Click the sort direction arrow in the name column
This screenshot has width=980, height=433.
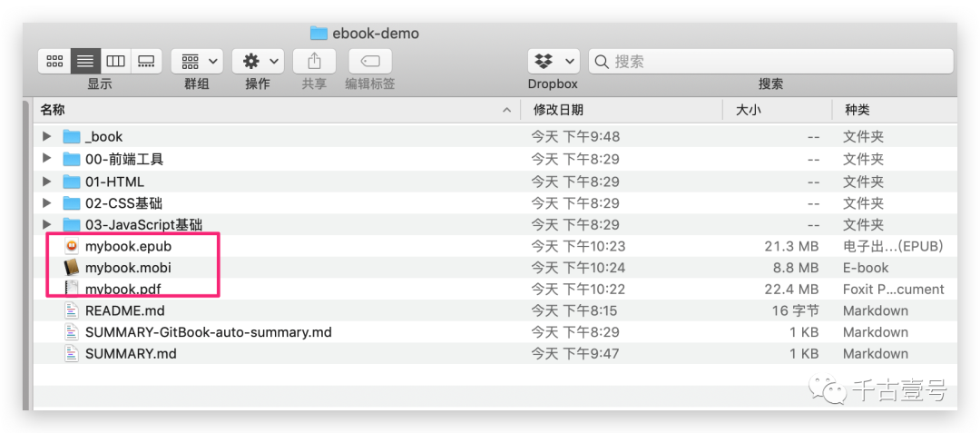[506, 111]
